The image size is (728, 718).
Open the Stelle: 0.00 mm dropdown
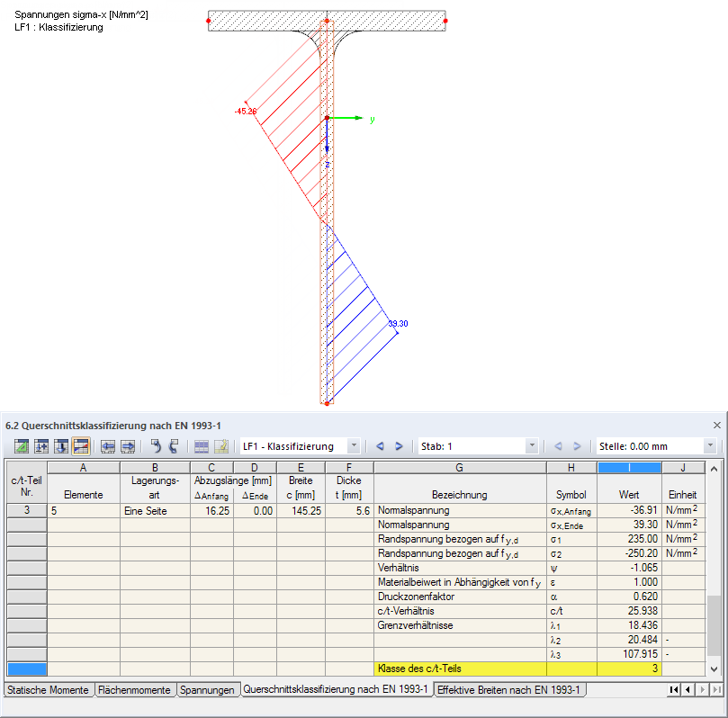710,446
